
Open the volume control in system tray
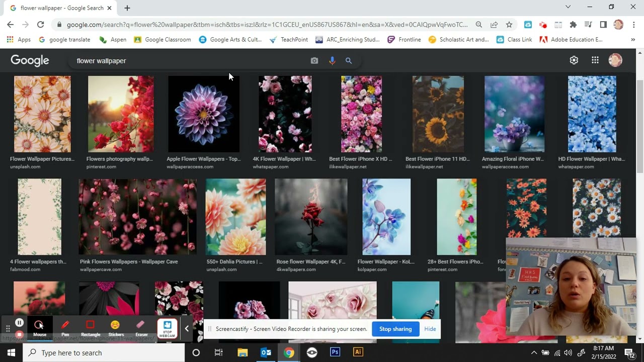569,352
